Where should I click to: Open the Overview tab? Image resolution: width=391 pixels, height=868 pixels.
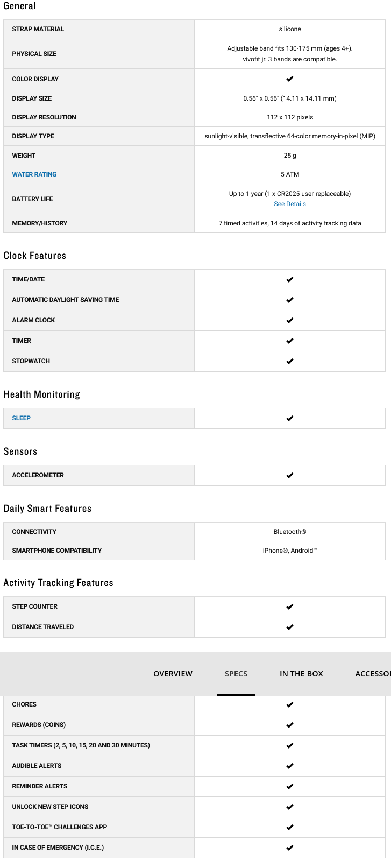click(x=173, y=674)
